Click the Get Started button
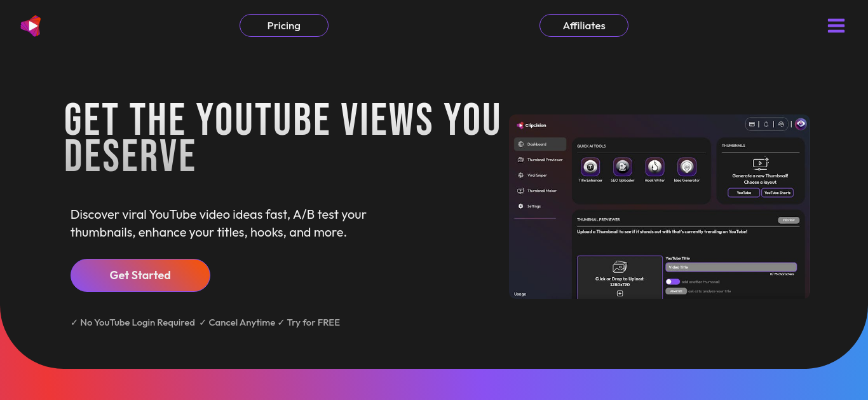868x400 pixels. (140, 275)
